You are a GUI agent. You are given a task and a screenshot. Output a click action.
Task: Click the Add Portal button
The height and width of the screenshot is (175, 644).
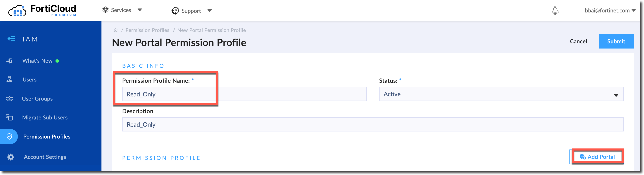(597, 157)
